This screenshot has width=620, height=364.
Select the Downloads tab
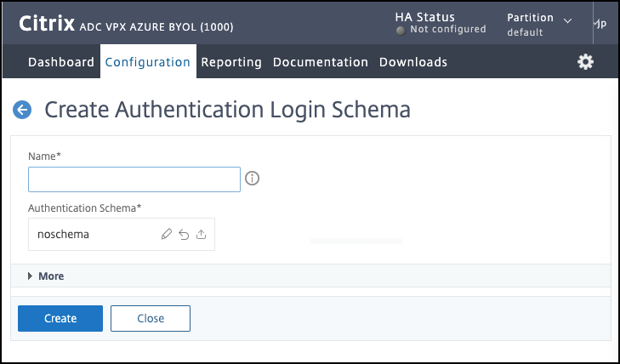tap(413, 62)
